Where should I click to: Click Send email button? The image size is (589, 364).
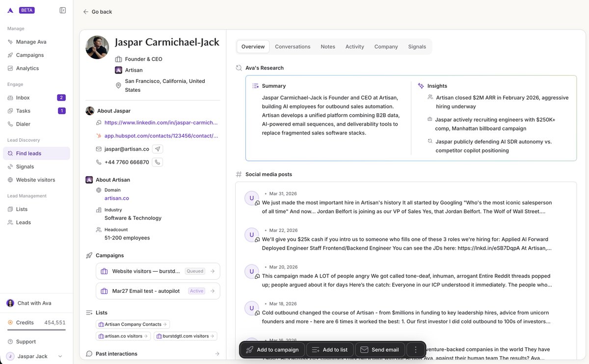pos(379,350)
